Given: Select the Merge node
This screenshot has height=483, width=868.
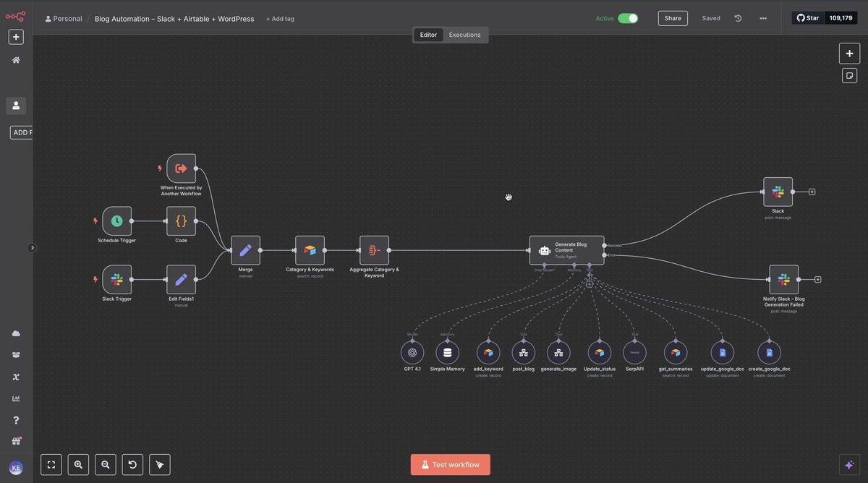Looking at the screenshot, I should pos(245,250).
